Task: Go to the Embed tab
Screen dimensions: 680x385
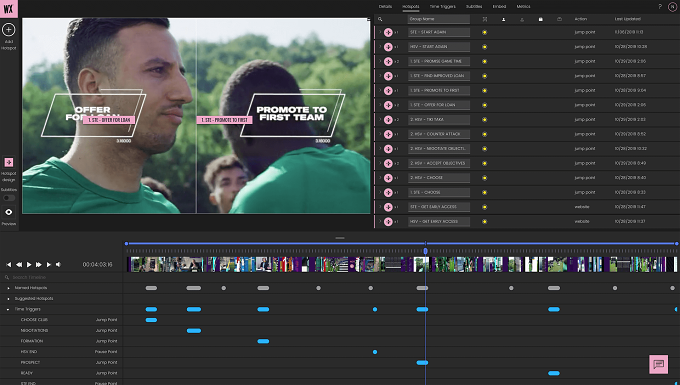Action: (499, 7)
